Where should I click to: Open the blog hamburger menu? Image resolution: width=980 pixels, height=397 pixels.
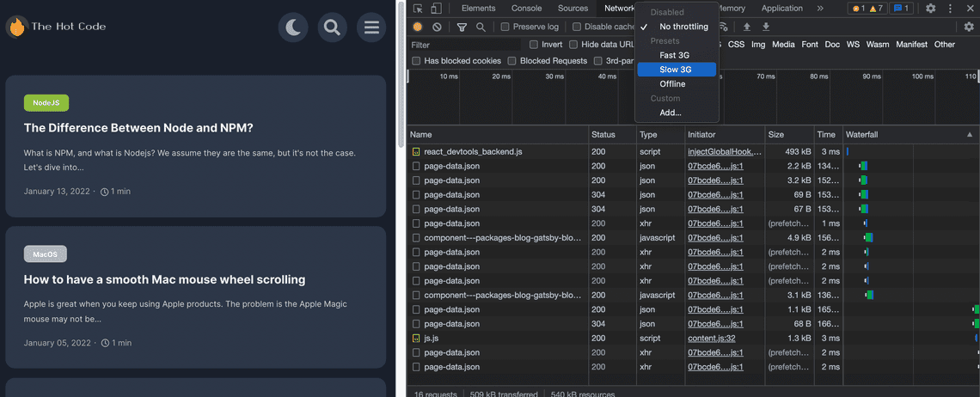pyautogui.click(x=372, y=27)
